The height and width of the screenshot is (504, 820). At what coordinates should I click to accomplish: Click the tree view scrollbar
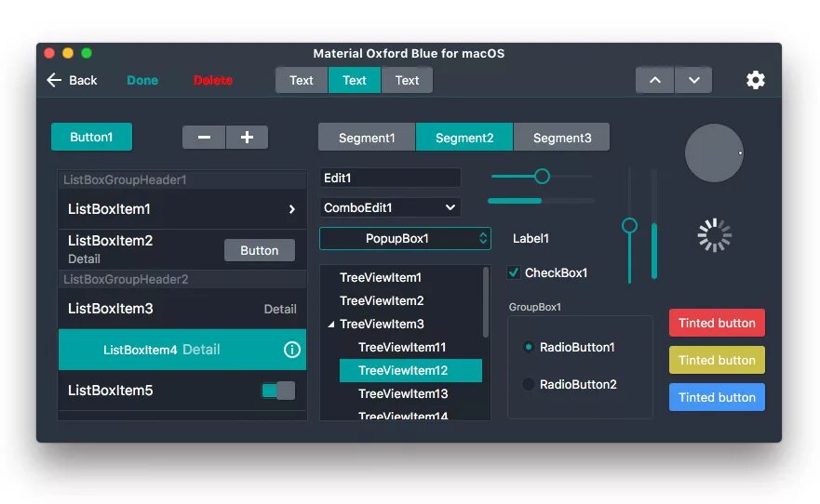486,302
